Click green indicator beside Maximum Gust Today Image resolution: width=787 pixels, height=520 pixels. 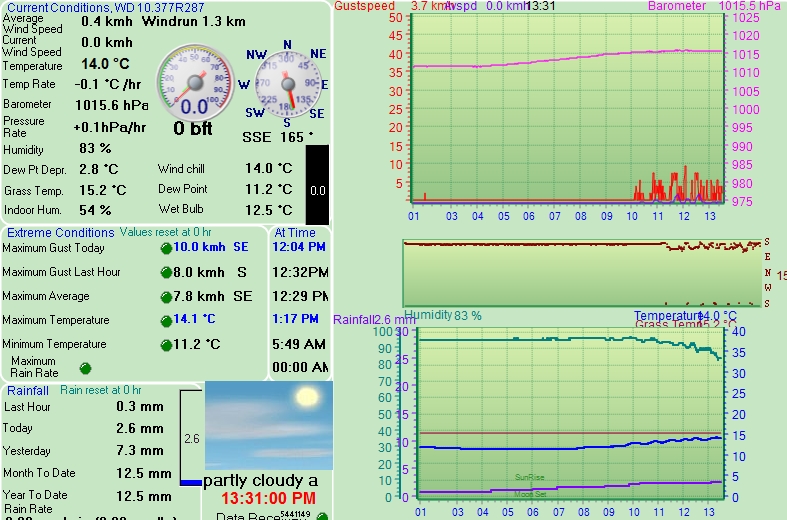166,247
